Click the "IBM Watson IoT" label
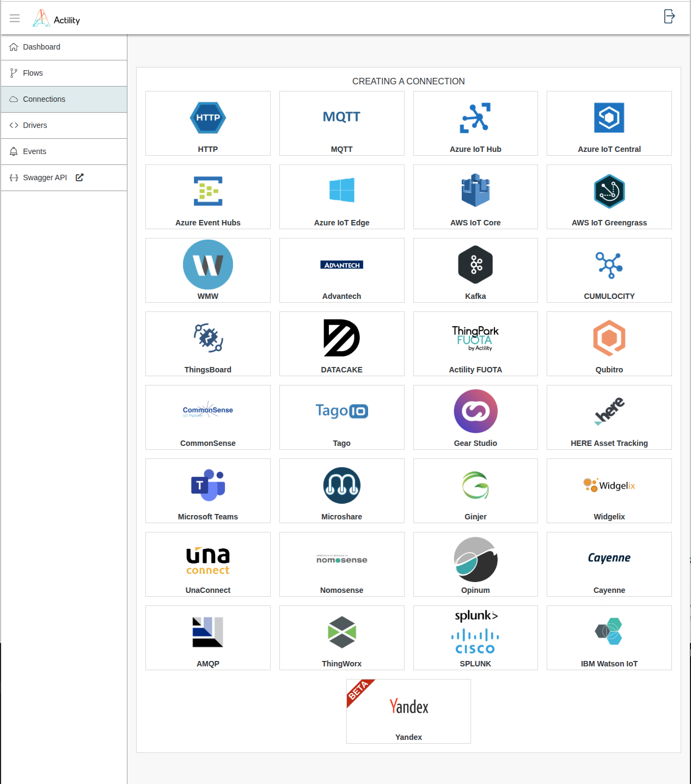Viewport: 691px width, 784px height. 609,664
